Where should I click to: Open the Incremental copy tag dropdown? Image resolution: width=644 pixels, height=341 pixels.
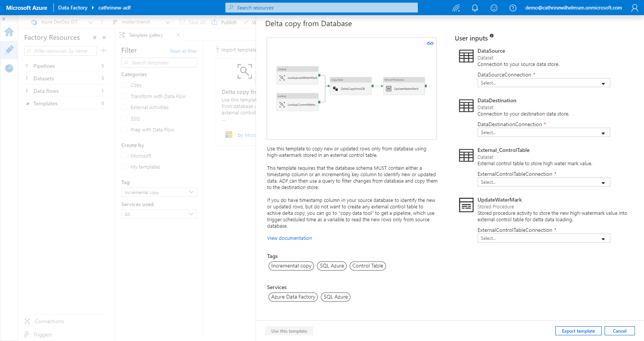pyautogui.click(x=159, y=192)
